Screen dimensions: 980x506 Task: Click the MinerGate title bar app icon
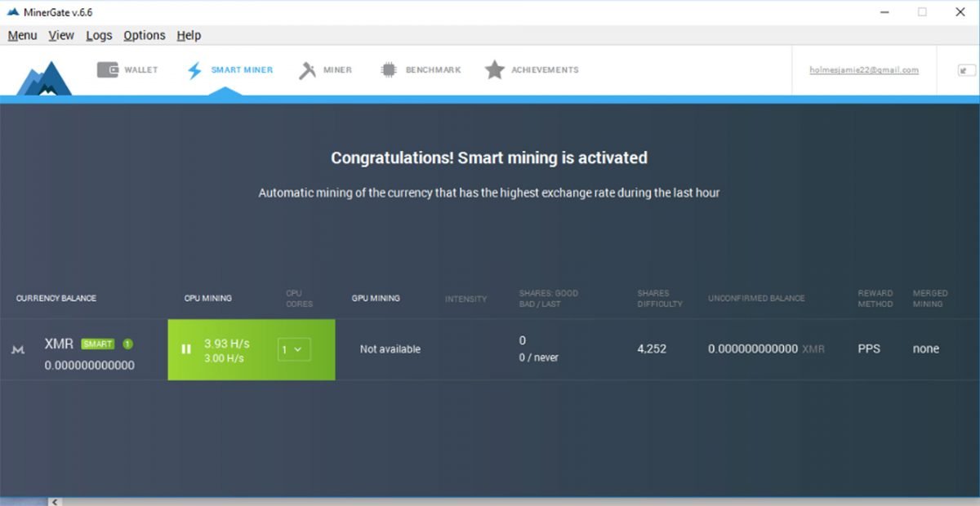pos(12,12)
